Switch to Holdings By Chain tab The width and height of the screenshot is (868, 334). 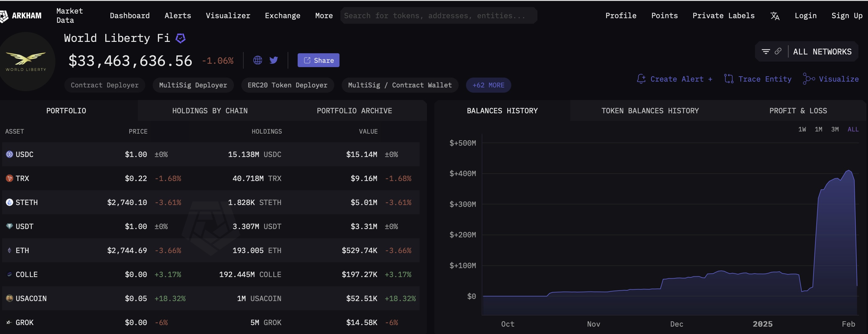pyautogui.click(x=210, y=111)
